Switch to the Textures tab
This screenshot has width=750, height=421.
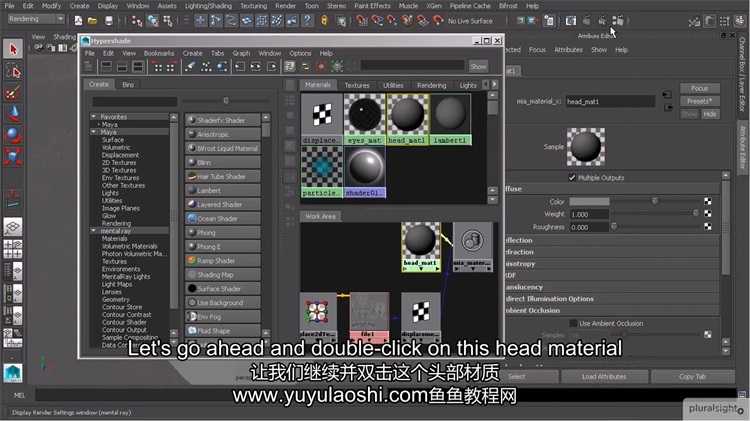pos(357,85)
